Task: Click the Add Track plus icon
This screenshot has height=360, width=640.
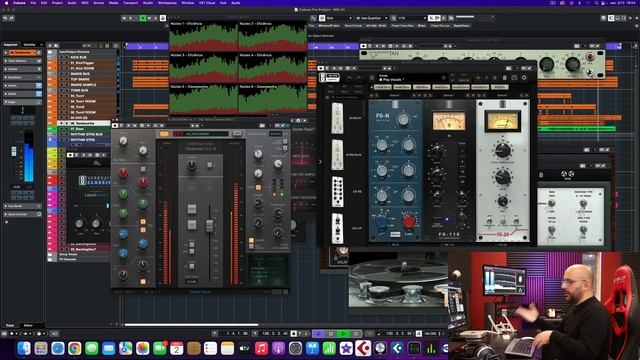Action: [50, 46]
